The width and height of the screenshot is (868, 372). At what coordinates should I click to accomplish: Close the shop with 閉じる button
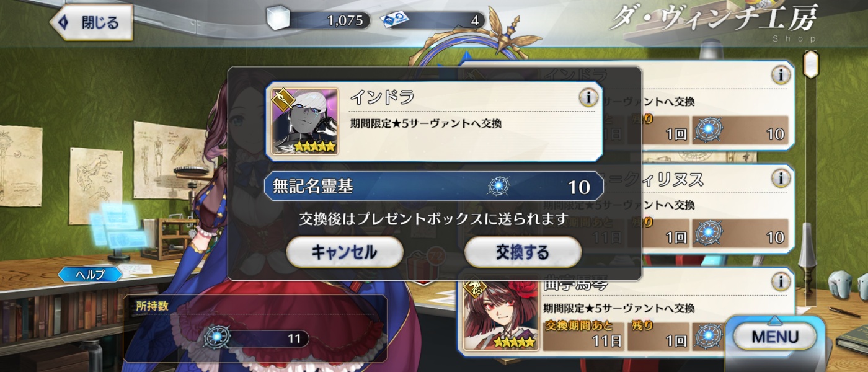click(x=92, y=23)
